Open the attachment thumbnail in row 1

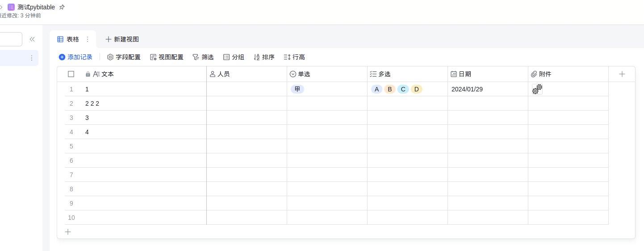[x=537, y=89]
